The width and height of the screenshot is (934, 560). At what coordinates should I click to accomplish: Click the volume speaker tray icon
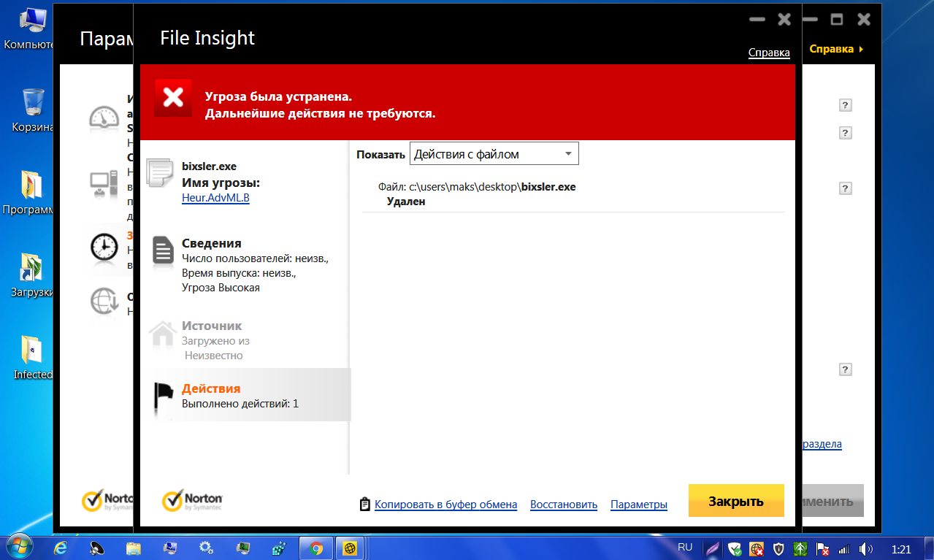point(867,548)
